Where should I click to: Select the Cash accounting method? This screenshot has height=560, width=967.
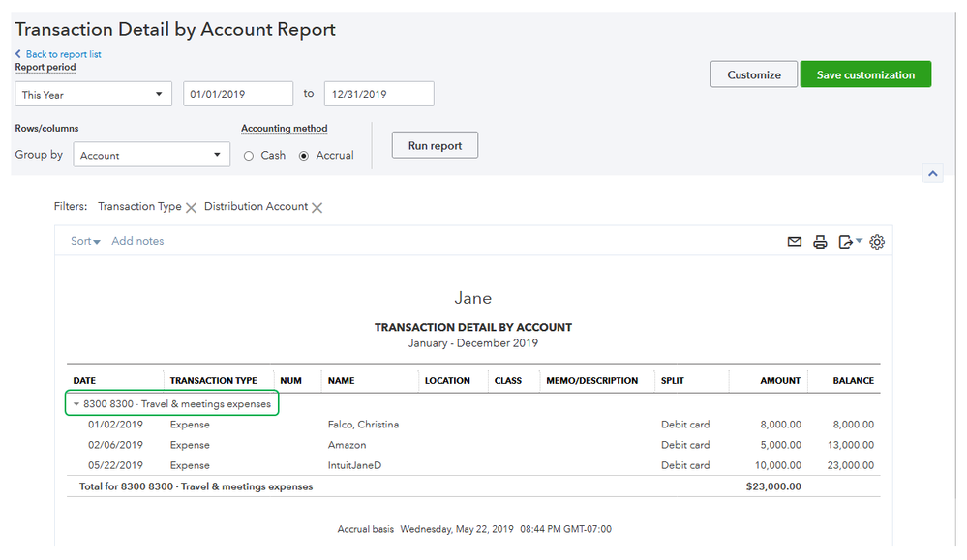pos(249,156)
